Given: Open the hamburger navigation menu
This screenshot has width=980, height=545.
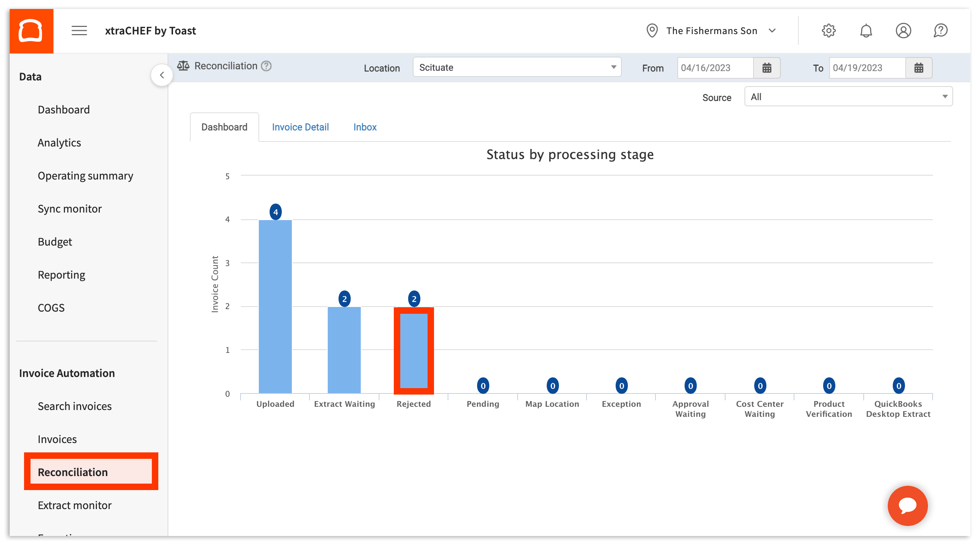Looking at the screenshot, I should tap(79, 31).
